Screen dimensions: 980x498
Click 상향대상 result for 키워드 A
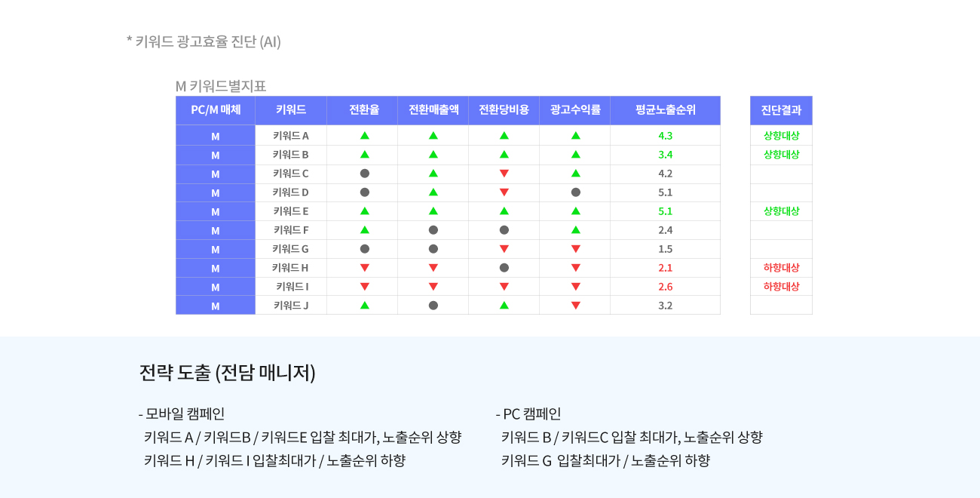click(x=781, y=136)
